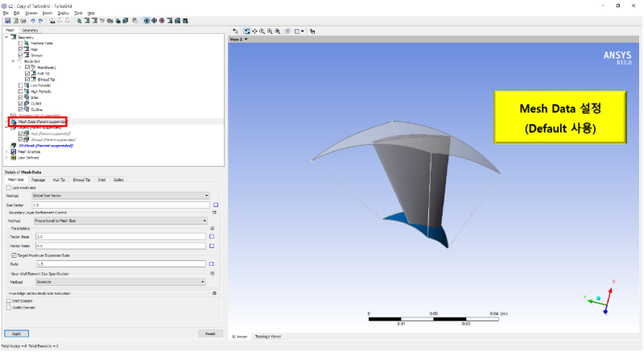644x352 pixels.
Task: Select the Rotate tool in viewer toolbar
Action: click(x=247, y=31)
